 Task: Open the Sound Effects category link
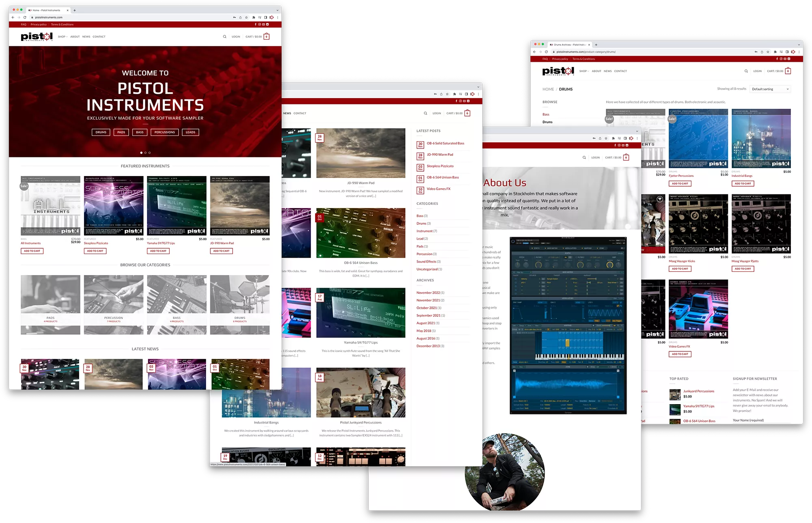tap(426, 262)
